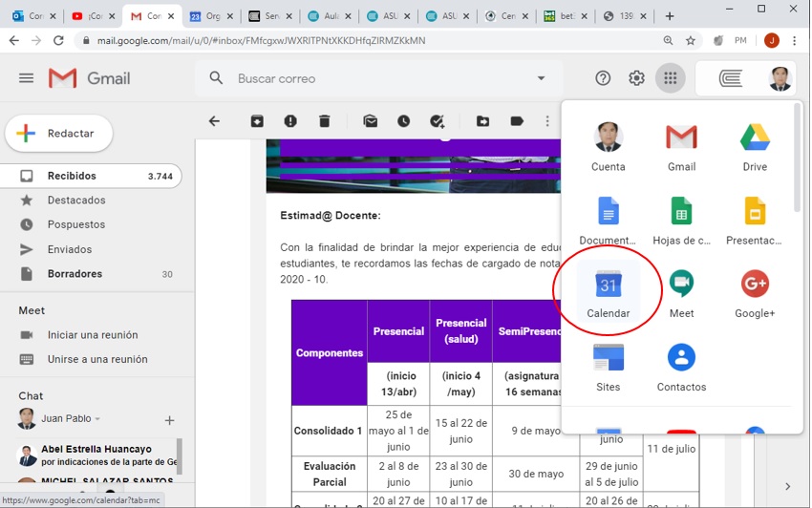The height and width of the screenshot is (508, 812).
Task: Open Gmail from the apps grid
Action: coord(681,146)
